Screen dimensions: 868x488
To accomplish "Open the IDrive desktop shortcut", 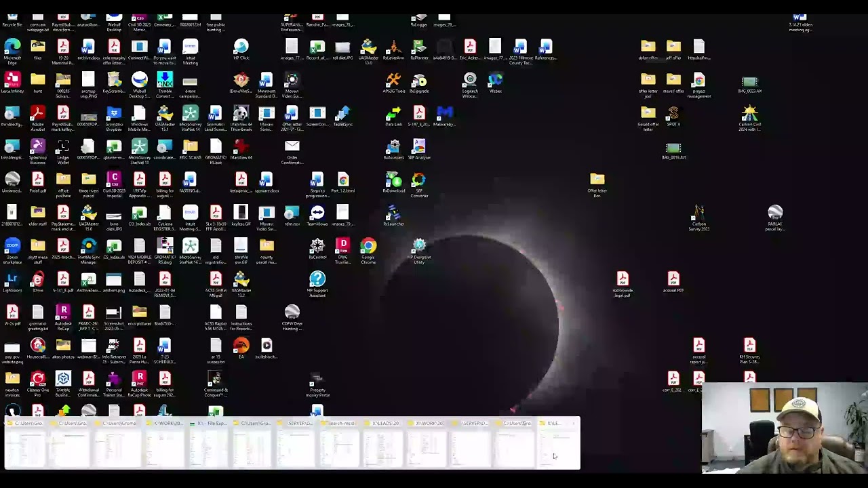I will coord(37,280).
